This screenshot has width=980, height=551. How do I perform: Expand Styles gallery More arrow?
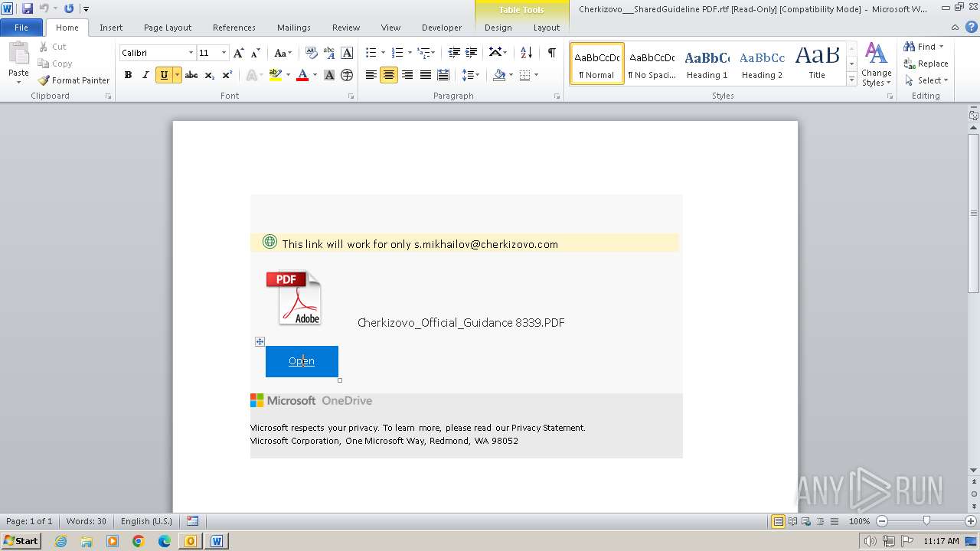851,80
